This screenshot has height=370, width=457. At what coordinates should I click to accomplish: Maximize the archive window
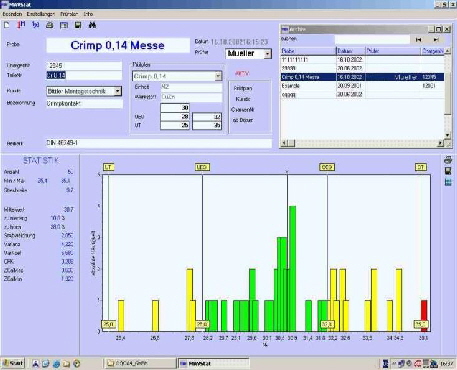[x=439, y=29]
